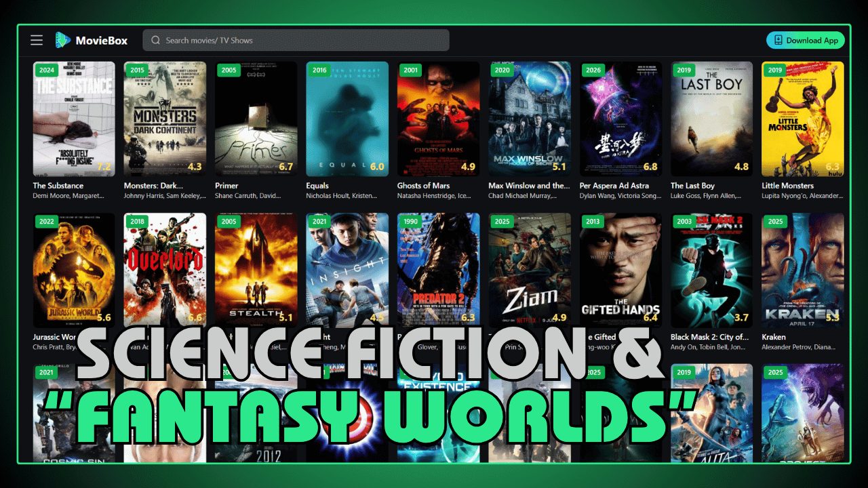The image size is (868, 488).
Task: Open The Substance poster
Action: coord(74,119)
